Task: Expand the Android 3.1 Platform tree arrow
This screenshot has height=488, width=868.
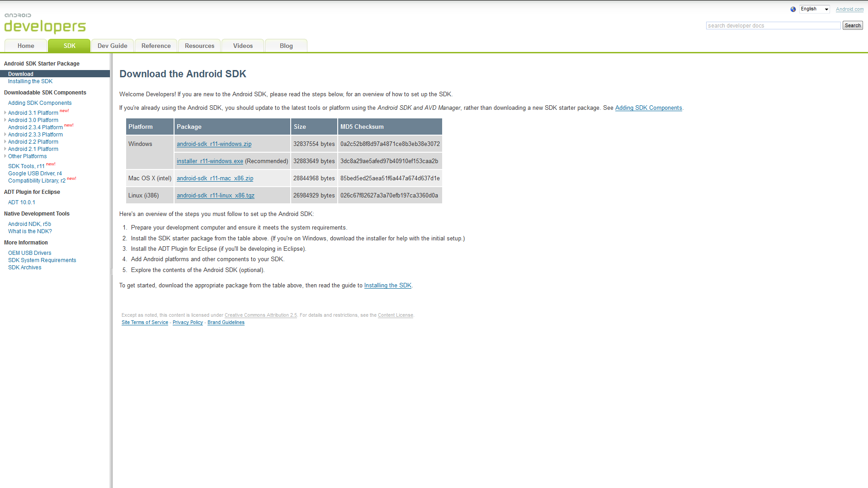Action: point(5,113)
